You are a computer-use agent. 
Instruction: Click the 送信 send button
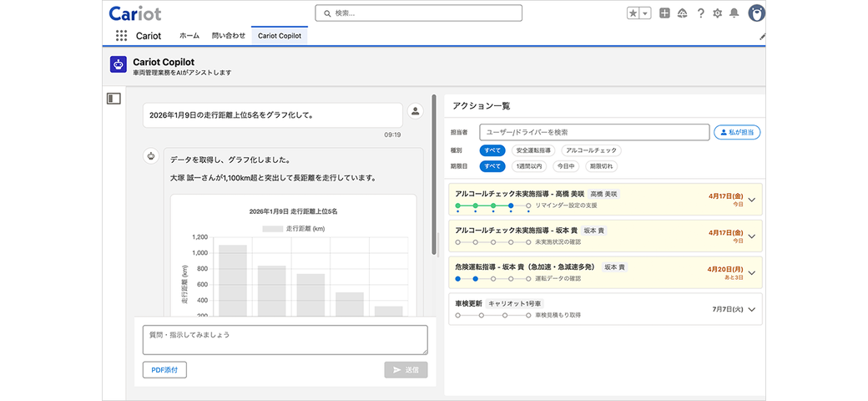[406, 370]
